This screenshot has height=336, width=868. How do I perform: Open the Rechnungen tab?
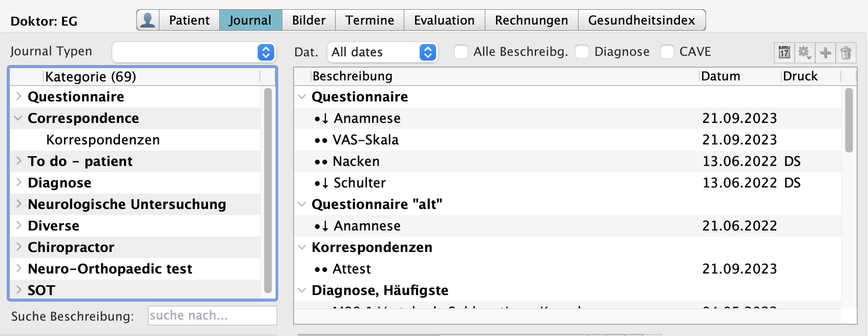point(531,20)
